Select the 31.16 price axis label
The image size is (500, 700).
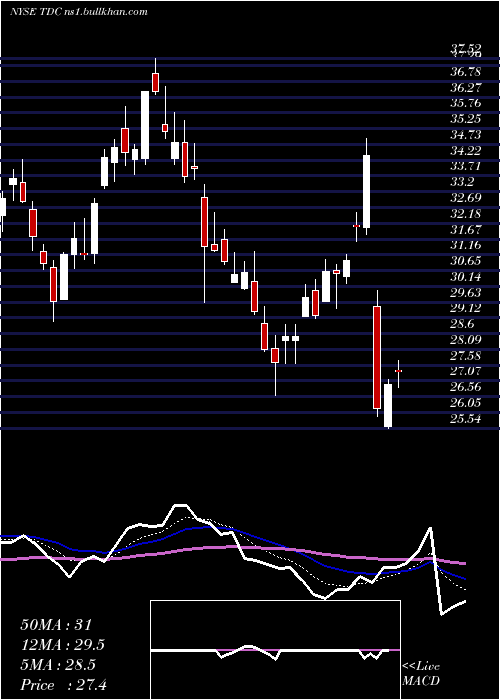(x=466, y=245)
